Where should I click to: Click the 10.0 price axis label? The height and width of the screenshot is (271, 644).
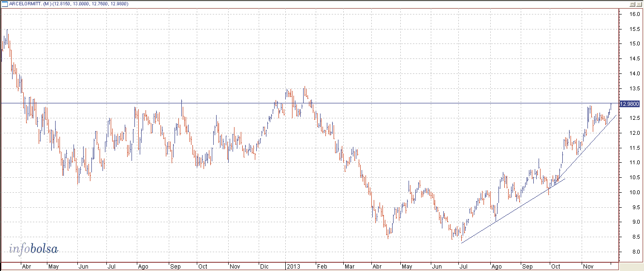(634, 193)
